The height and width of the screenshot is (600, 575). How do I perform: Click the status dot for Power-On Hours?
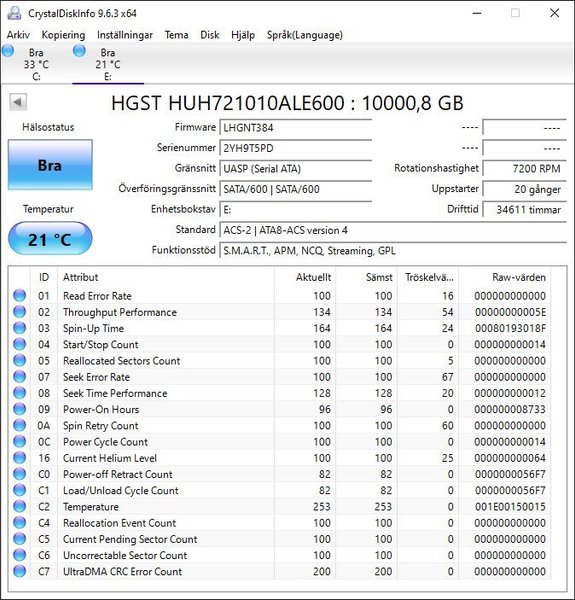click(20, 409)
